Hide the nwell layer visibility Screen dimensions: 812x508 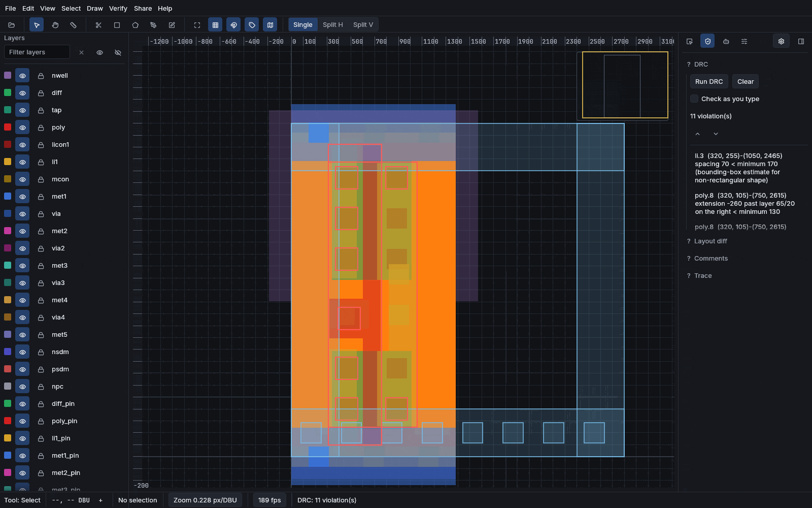tap(22, 76)
